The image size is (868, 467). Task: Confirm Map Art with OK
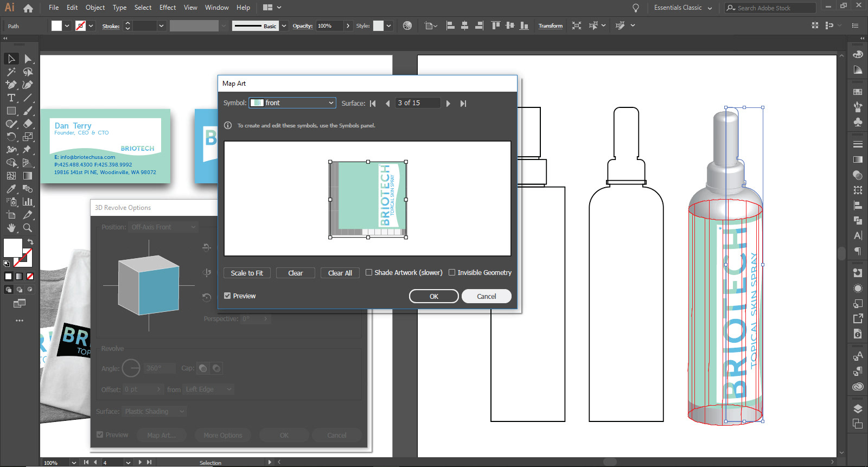(x=434, y=296)
